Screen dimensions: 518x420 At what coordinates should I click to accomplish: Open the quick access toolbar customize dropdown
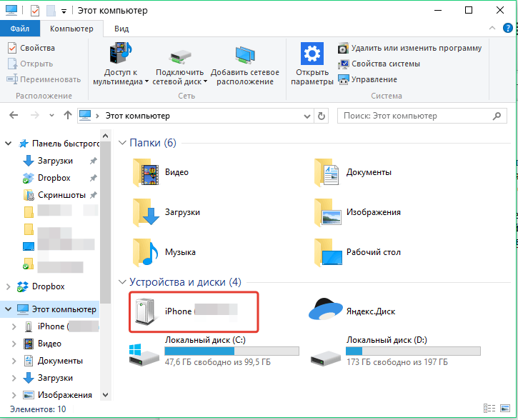pyautogui.click(x=64, y=11)
